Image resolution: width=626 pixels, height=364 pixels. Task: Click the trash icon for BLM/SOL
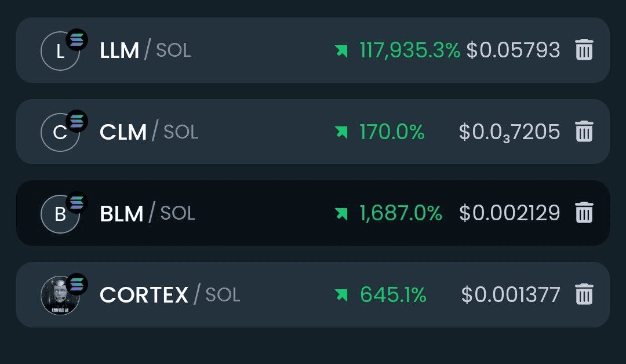point(584,212)
